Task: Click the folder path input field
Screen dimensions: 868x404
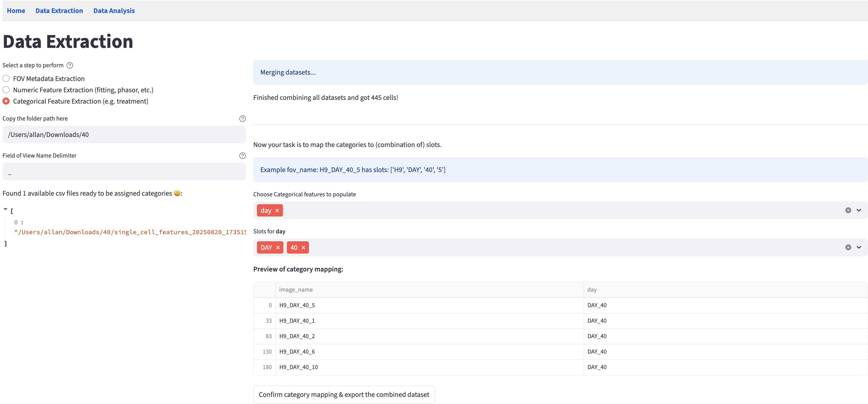Action: [124, 135]
